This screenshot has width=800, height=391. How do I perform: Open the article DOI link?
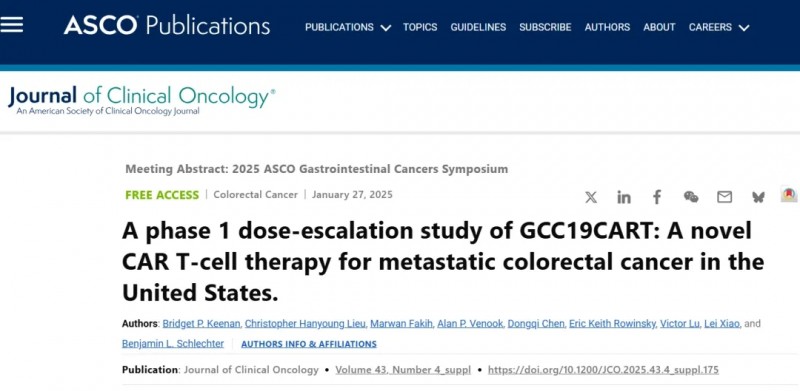(603, 370)
